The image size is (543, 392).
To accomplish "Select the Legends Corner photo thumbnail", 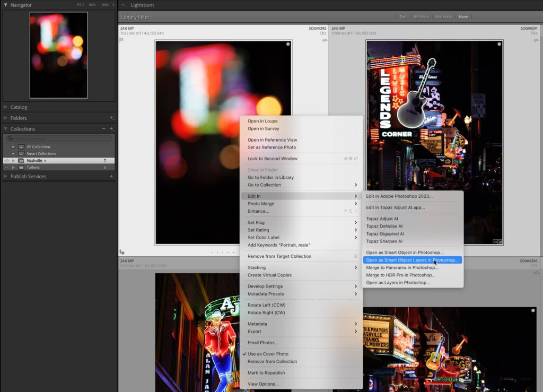I will [435, 142].
